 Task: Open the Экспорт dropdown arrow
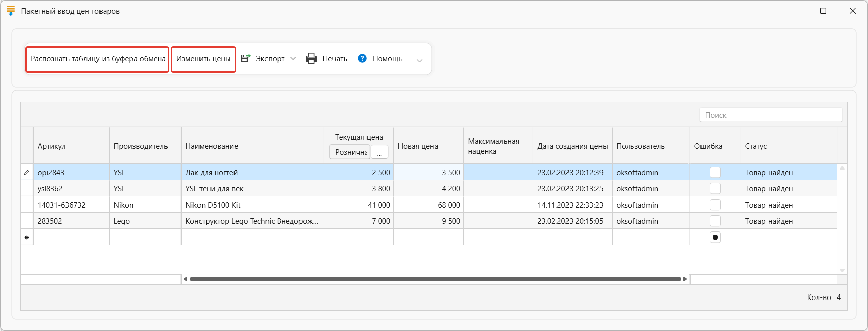point(293,58)
